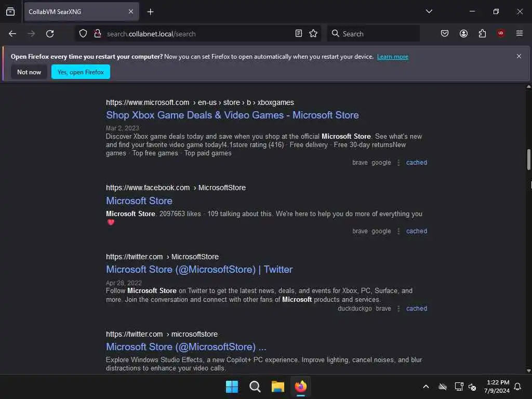The image size is (532, 399).
Task: Click the page vertical scrollbar thumb
Action: pyautogui.click(x=528, y=159)
